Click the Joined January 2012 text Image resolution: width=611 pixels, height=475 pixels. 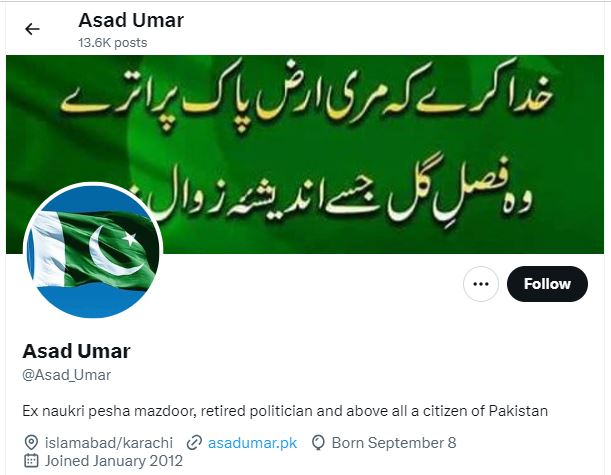[114, 461]
